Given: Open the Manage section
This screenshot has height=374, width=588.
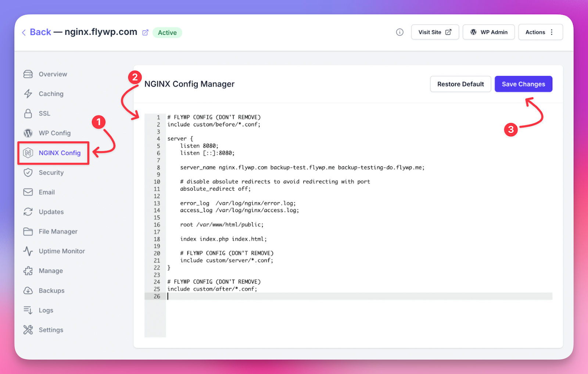Looking at the screenshot, I should [x=51, y=271].
